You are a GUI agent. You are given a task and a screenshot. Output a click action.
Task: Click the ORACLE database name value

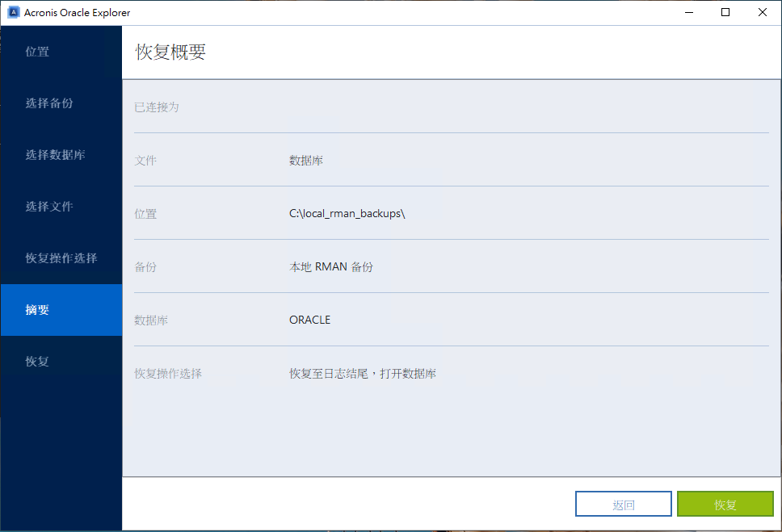[309, 320]
